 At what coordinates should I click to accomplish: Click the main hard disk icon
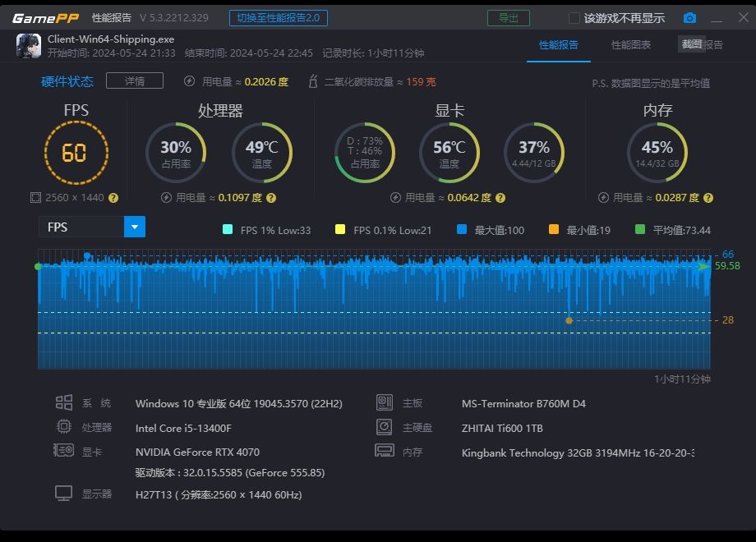[x=385, y=426]
